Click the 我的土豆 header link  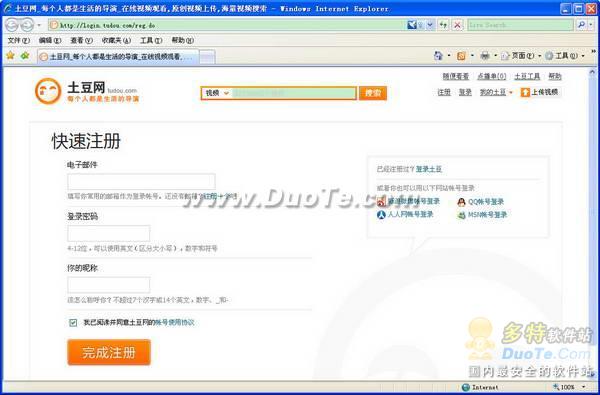pos(493,92)
